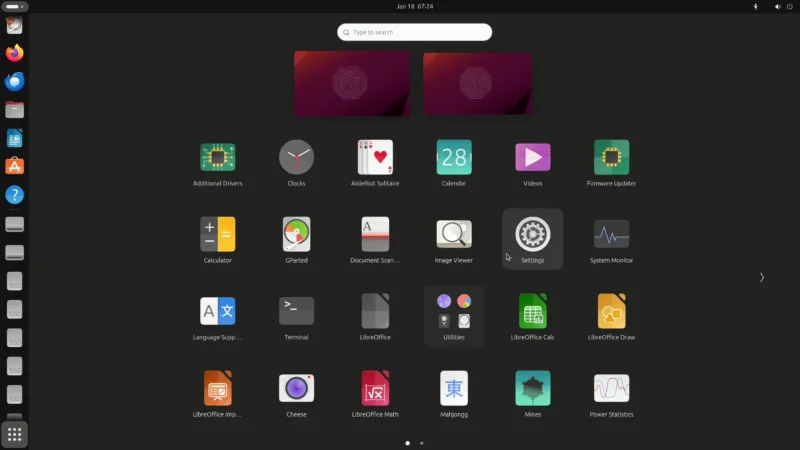The width and height of the screenshot is (800, 450).
Task: Switch to second page indicator dot
Action: [422, 442]
